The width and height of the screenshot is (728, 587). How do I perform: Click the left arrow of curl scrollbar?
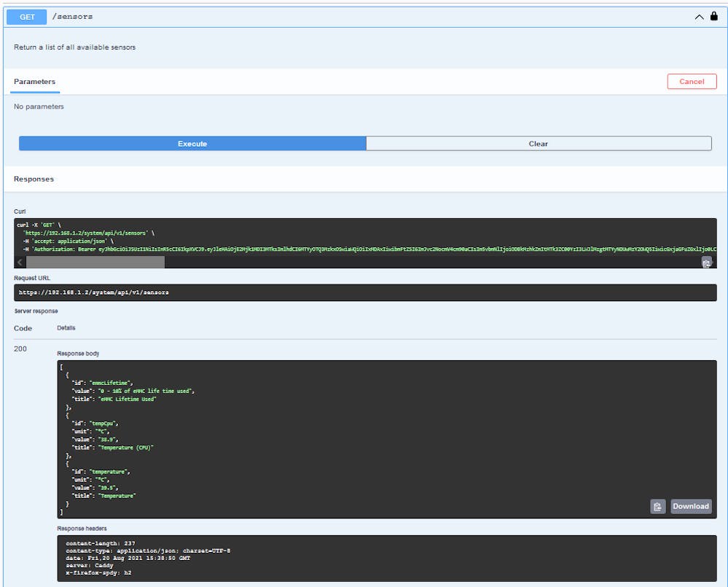[20, 262]
